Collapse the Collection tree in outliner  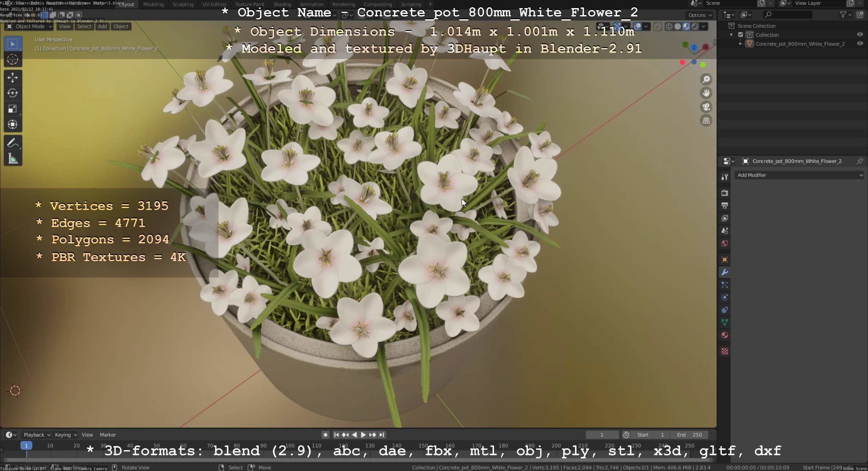(732, 35)
